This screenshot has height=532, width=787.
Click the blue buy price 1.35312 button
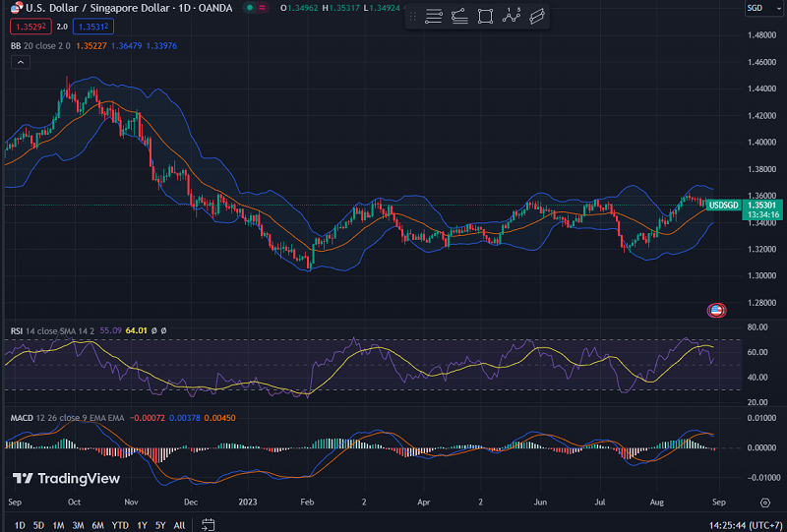pyautogui.click(x=92, y=27)
